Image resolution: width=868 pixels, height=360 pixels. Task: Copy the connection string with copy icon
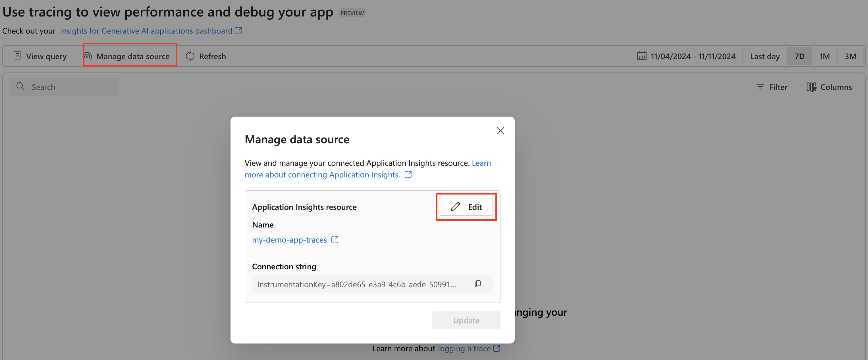click(477, 284)
